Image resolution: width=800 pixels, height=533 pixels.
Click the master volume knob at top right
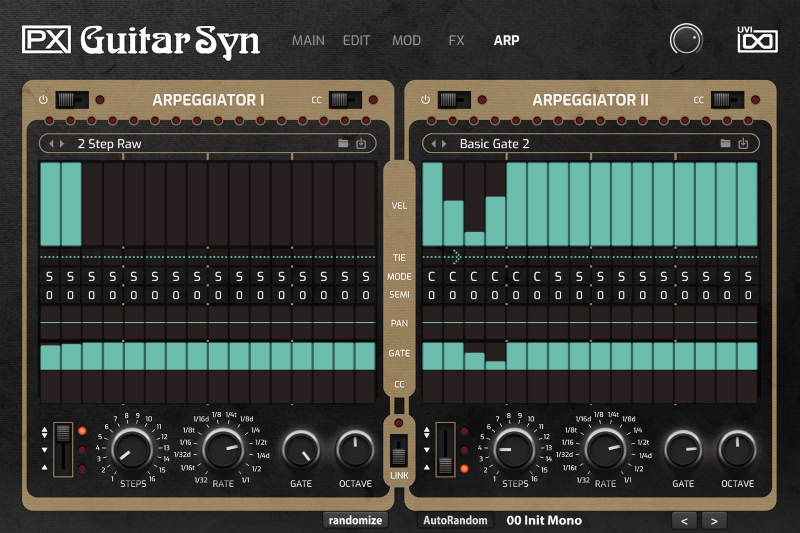click(x=686, y=39)
